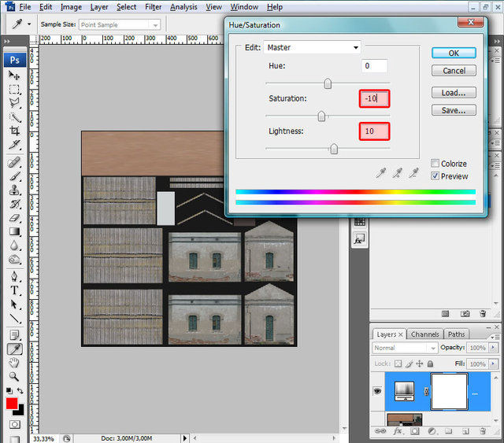This screenshot has width=504, height=443.
Task: Click the red foreground color swatch
Action: [x=12, y=404]
